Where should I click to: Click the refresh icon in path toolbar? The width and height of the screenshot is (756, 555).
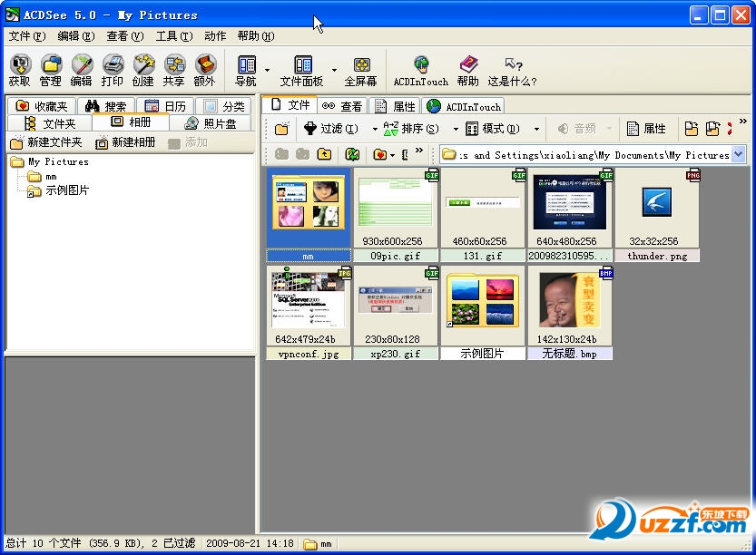pos(352,155)
